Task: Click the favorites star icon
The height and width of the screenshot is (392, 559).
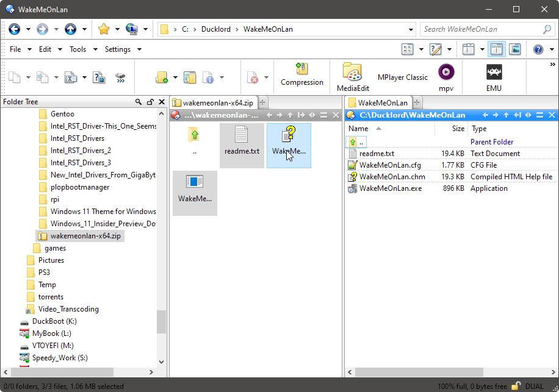Action: pyautogui.click(x=104, y=29)
